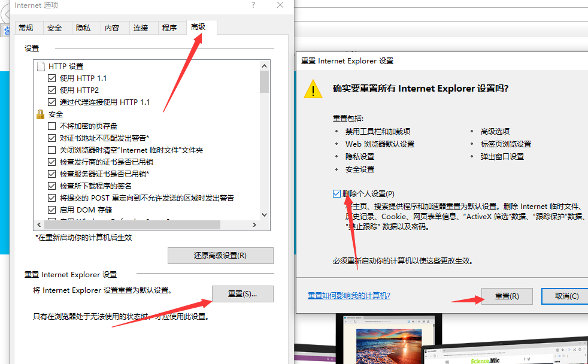Click 隐私设置 bullet text
The image size is (588, 364).
(360, 157)
